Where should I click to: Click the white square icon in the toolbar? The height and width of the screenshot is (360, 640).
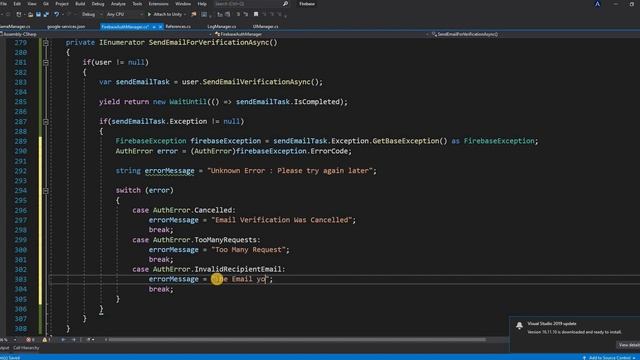pos(256,14)
